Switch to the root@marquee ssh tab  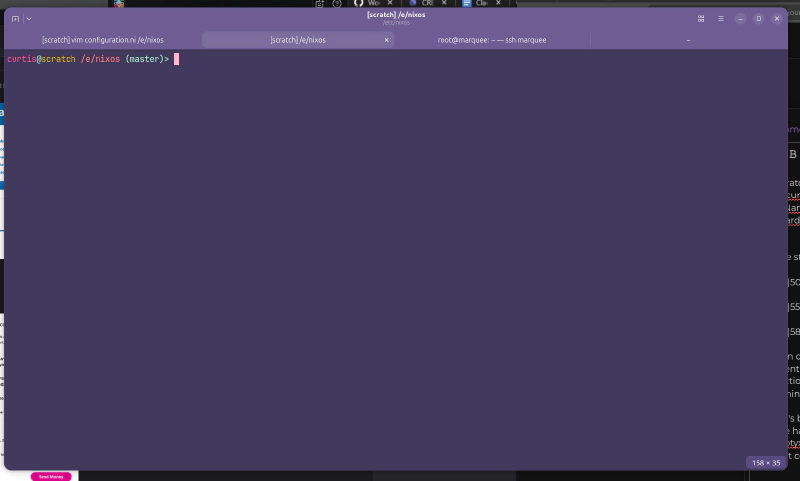(x=492, y=40)
